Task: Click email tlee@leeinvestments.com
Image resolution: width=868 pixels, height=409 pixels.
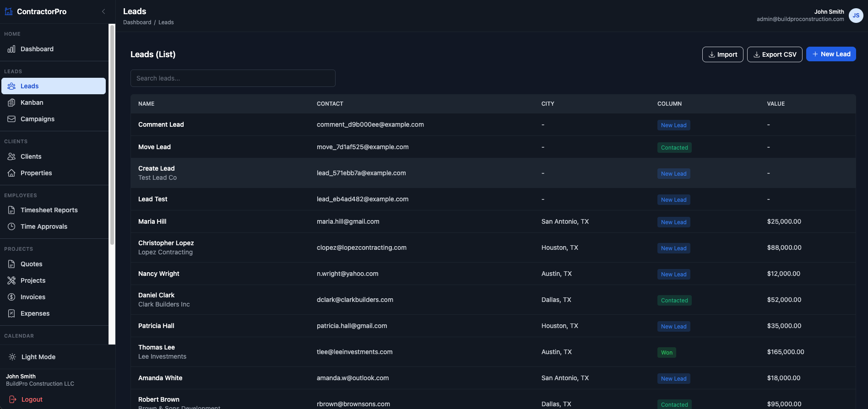Action: click(x=354, y=352)
